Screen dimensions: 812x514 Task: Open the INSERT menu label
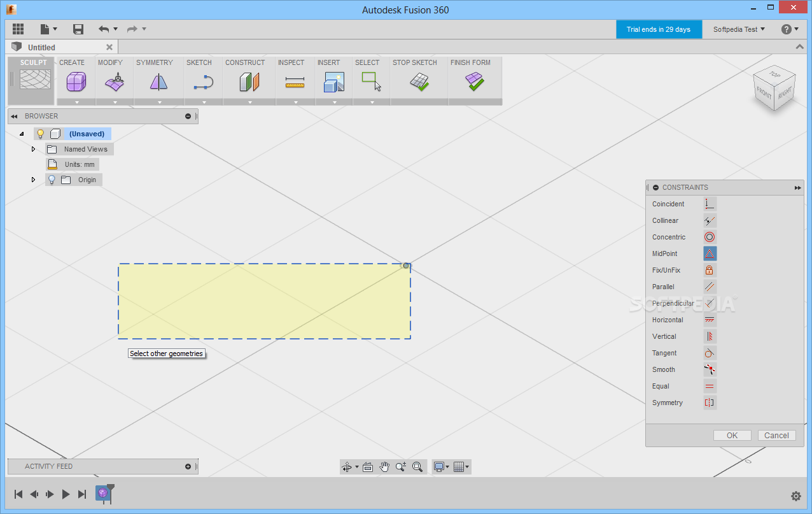click(329, 62)
